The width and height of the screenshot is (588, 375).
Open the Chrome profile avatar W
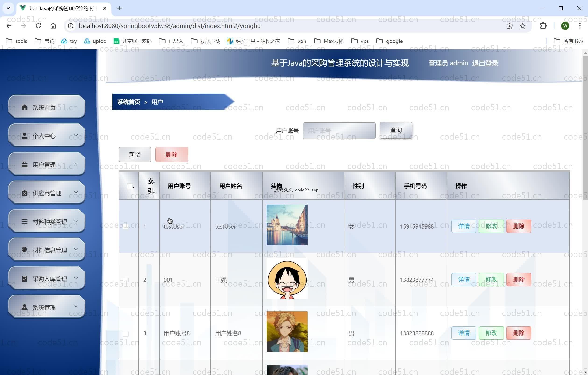(565, 26)
